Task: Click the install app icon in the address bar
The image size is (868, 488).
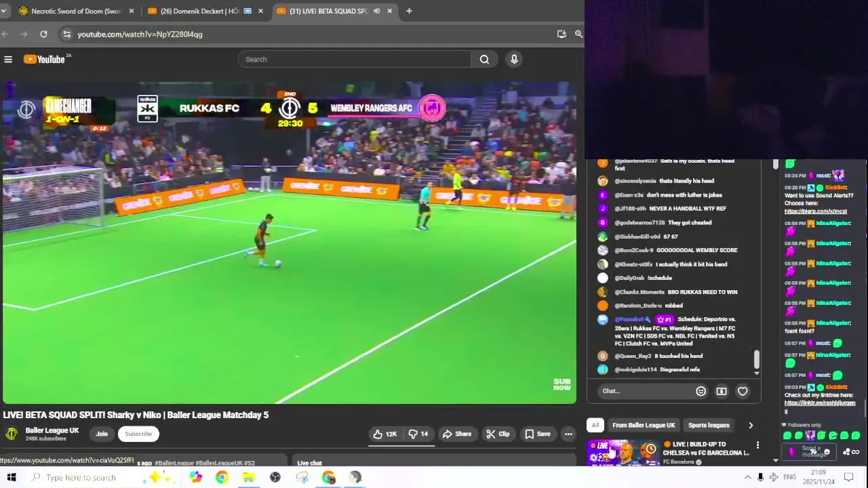Action: coord(561,34)
